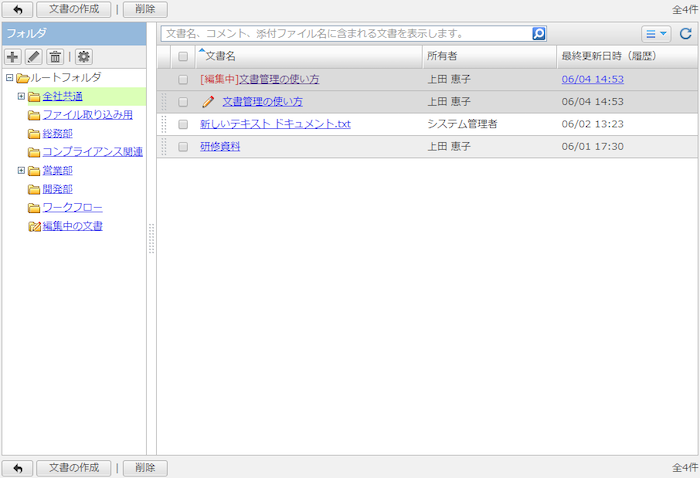700x478 pixels.
Task: Open folder settings gear icon
Action: click(x=83, y=57)
